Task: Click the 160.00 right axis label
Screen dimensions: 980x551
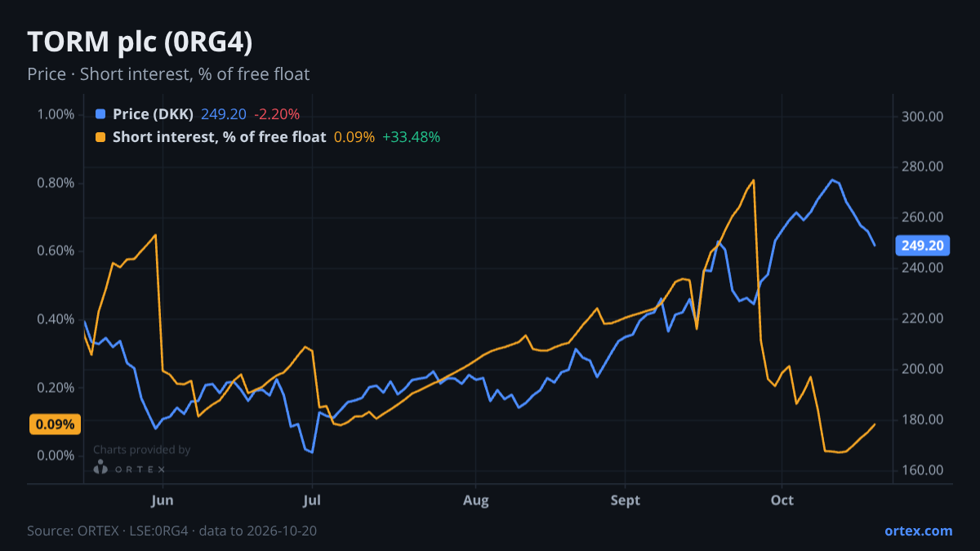Action: tap(924, 471)
